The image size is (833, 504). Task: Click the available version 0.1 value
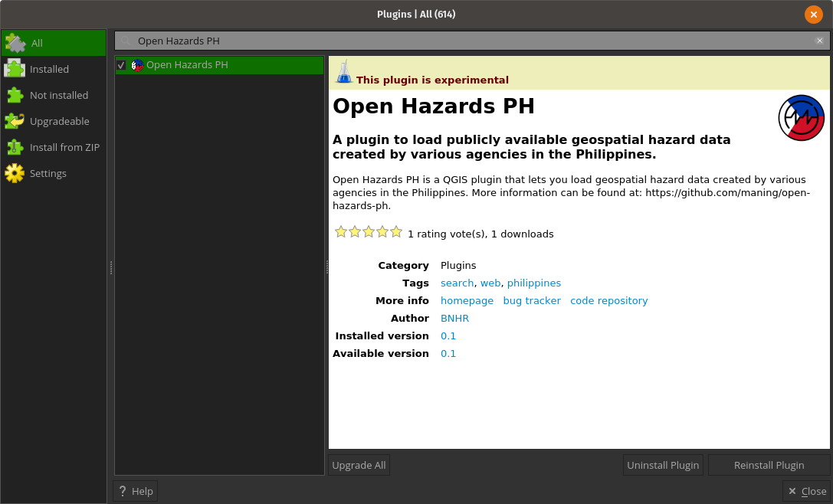point(448,353)
